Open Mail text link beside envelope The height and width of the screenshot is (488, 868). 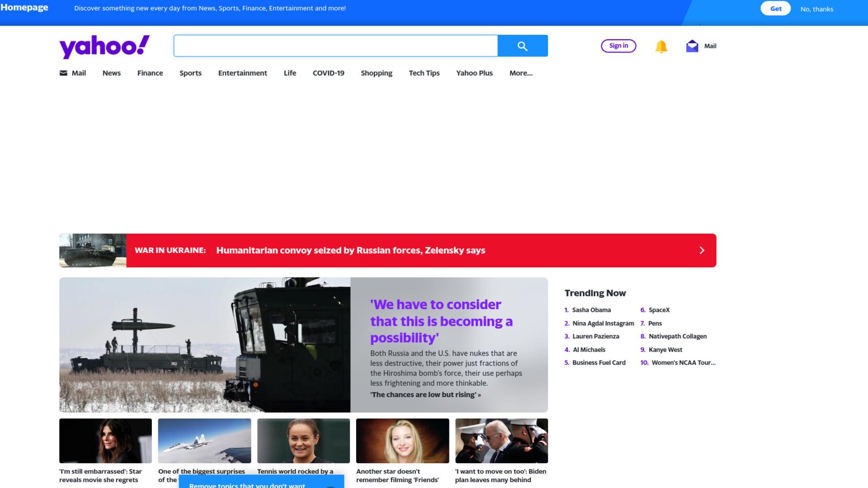pos(710,46)
